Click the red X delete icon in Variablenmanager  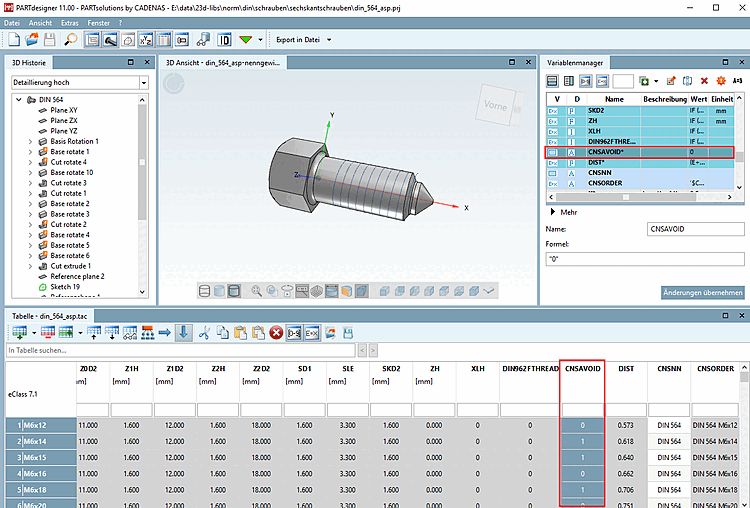pos(704,80)
